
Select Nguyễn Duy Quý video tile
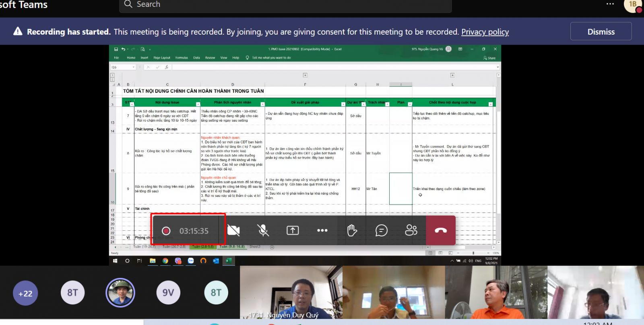[291, 292]
